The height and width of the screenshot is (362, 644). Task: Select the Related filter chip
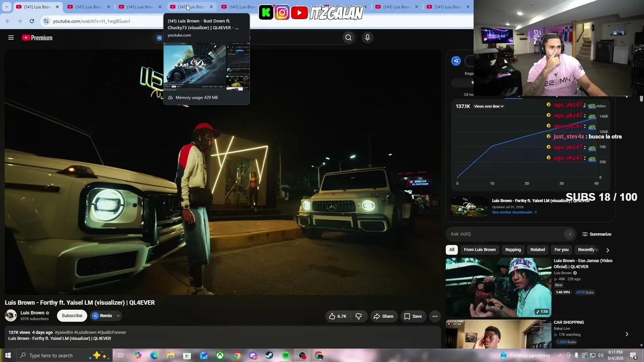[x=537, y=249]
